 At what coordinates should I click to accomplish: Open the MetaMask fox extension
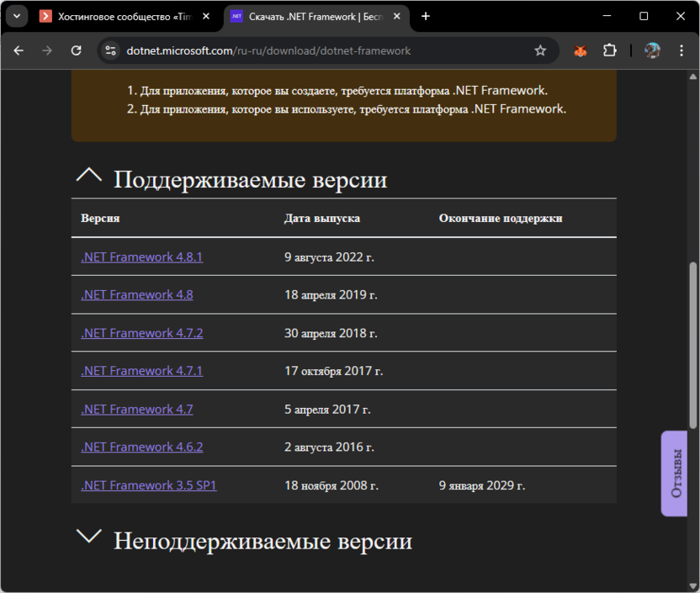[580, 50]
